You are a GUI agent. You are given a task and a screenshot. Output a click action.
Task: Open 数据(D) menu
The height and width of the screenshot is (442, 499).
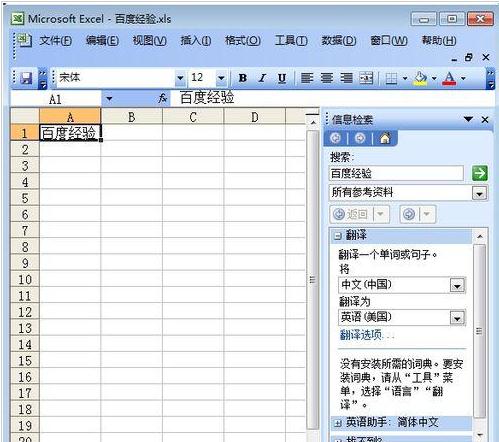(x=338, y=41)
